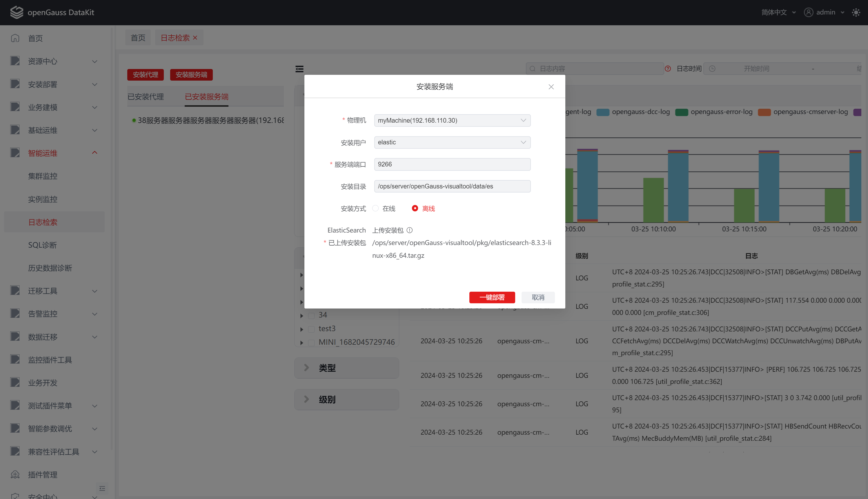Screen dimensions: 868x499
Task: Collapse the sidebar using the bottom fold icon
Action: pyautogui.click(x=102, y=488)
